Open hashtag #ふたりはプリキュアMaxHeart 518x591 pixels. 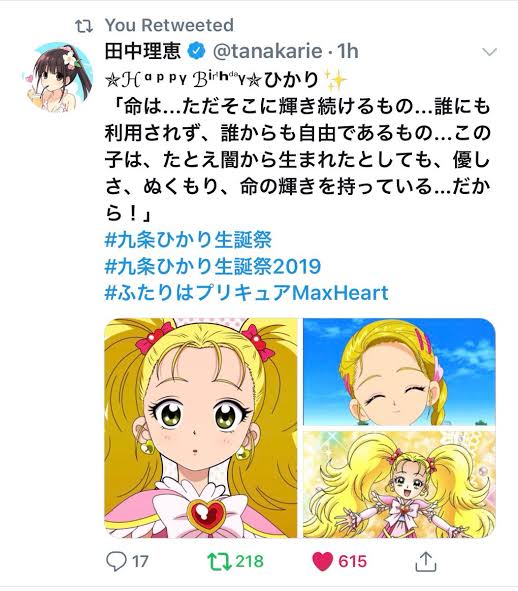pos(247,293)
